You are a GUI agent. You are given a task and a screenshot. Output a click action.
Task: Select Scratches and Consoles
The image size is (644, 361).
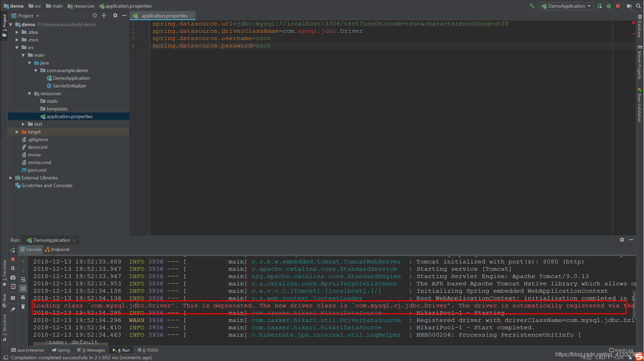[x=47, y=185]
